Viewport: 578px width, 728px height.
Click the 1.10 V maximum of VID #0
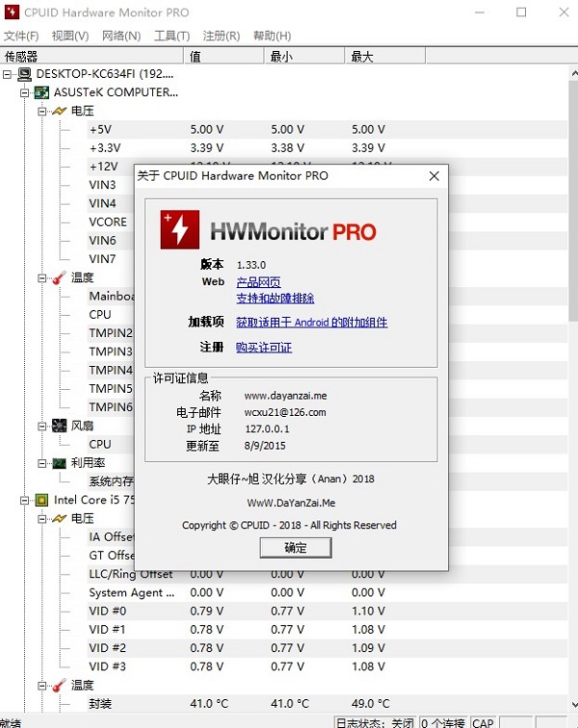368,611
